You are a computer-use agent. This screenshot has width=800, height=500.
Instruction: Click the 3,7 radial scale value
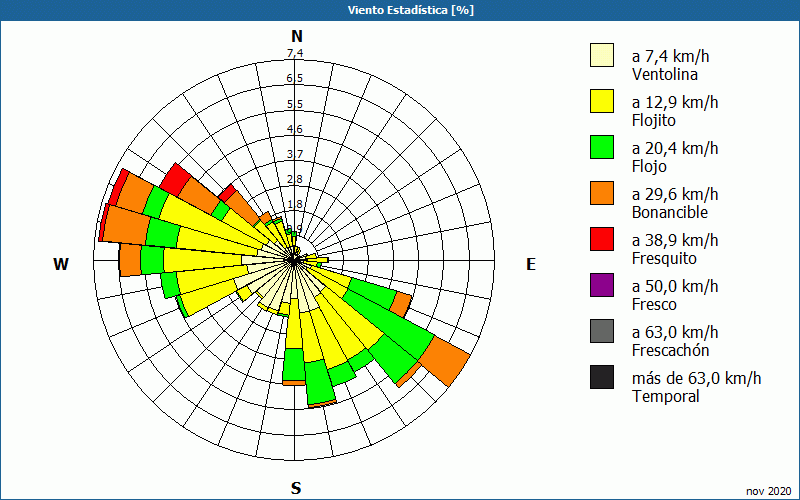pyautogui.click(x=295, y=154)
